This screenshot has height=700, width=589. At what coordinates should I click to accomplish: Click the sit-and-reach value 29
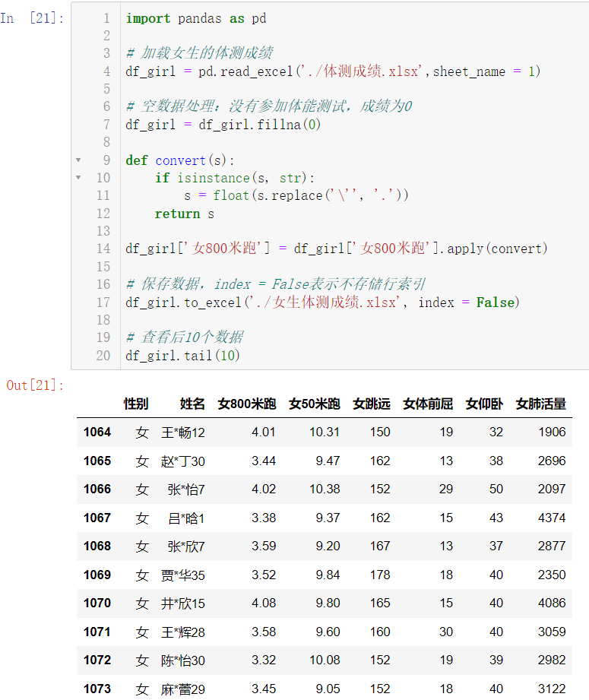coord(445,489)
